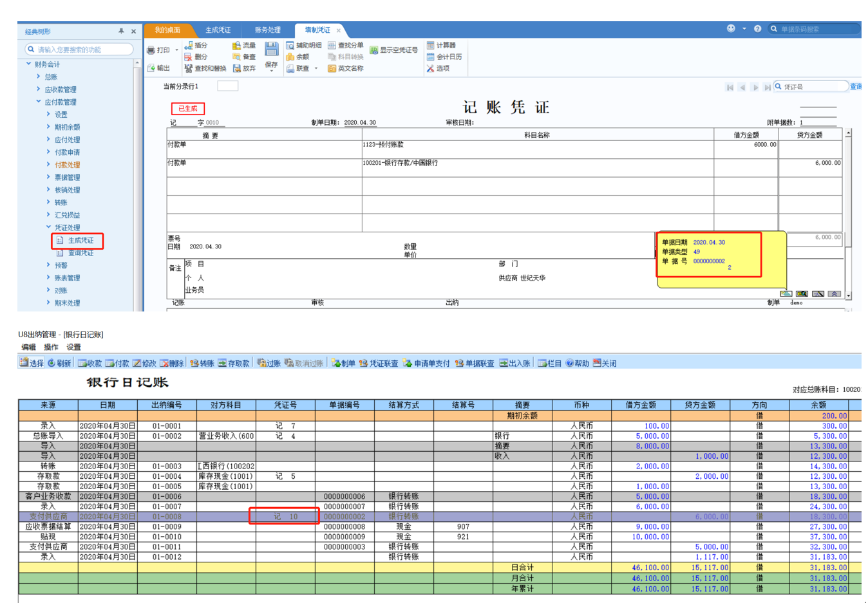Click 申请单支付 in the bank journal toolbar
This screenshot has width=868, height=603.
[426, 363]
